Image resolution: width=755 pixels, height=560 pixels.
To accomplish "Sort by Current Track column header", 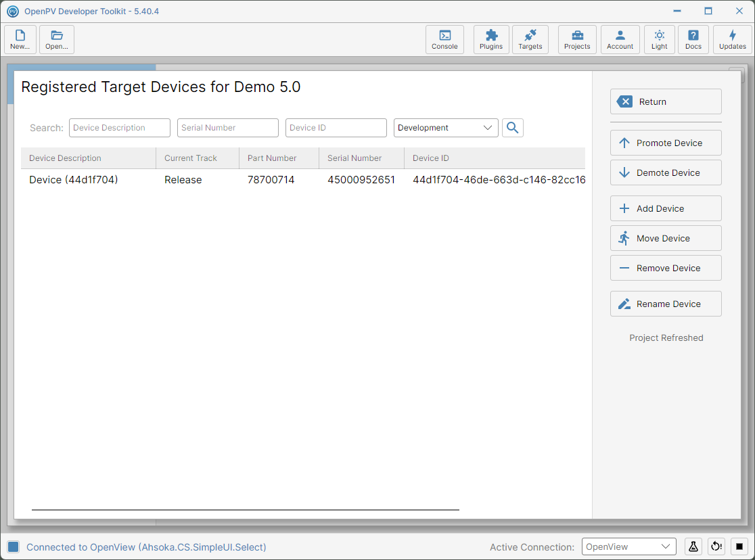I will pos(198,158).
